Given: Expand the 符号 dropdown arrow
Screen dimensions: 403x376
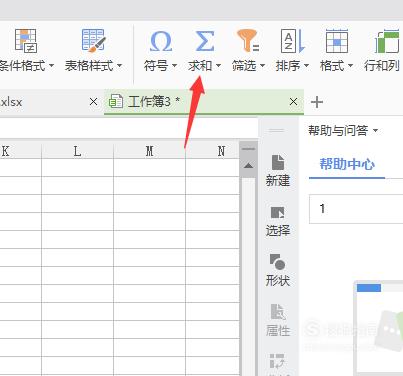Looking at the screenshot, I should point(174,66).
